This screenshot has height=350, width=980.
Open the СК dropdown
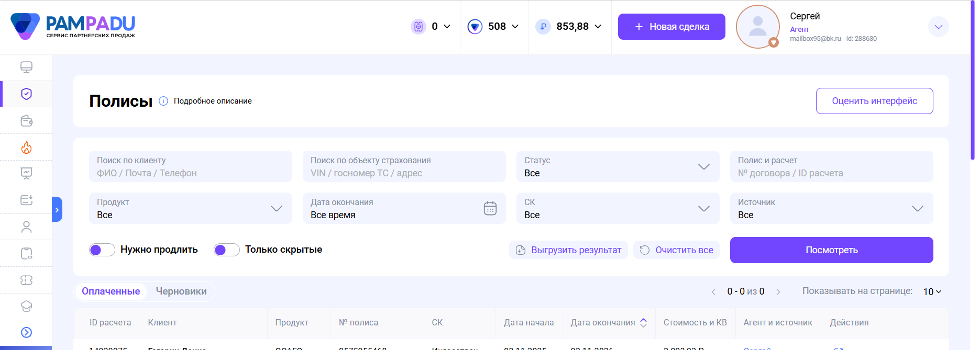(x=618, y=208)
